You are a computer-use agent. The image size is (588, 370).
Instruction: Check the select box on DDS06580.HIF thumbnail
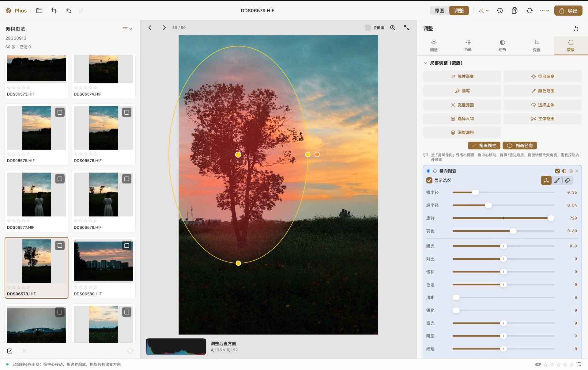pyautogui.click(x=126, y=246)
